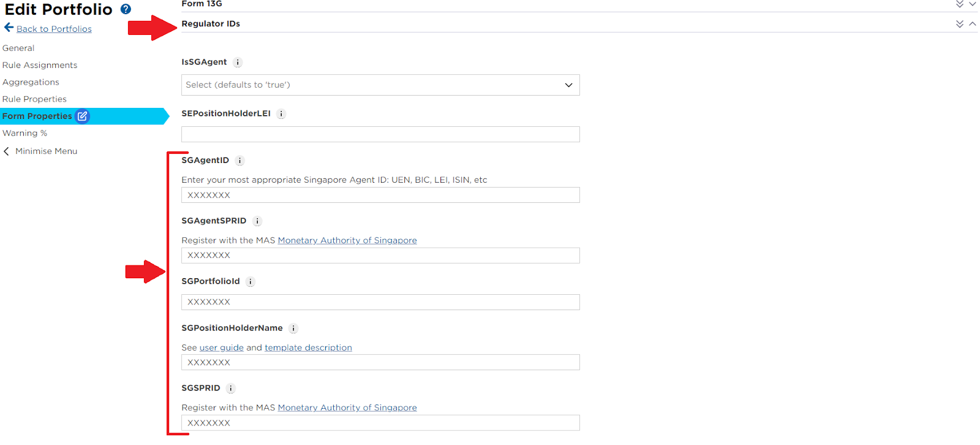Go to Warning % section
The width and height of the screenshot is (980, 445).
[24, 133]
